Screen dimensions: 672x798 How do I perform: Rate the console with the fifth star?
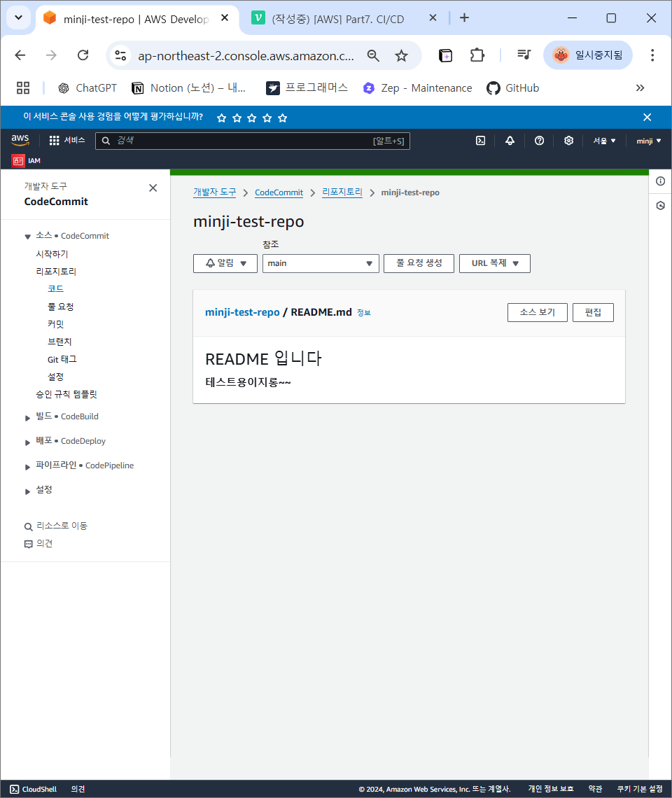tap(283, 118)
